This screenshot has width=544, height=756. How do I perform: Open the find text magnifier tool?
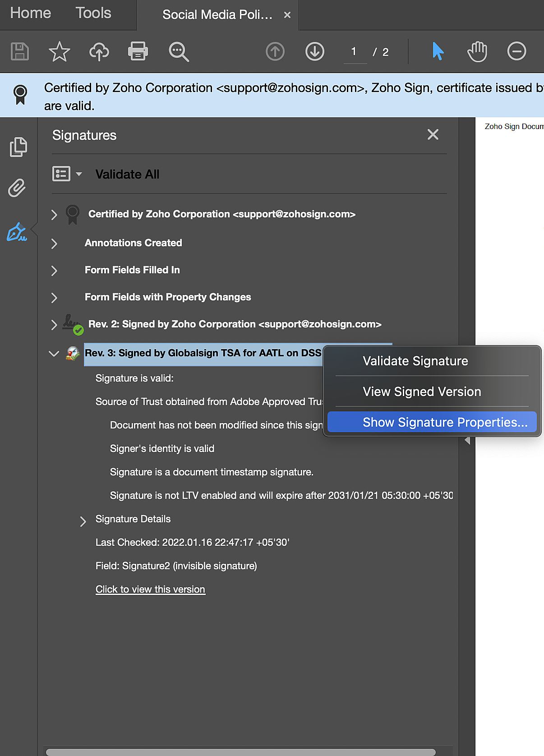tap(179, 51)
